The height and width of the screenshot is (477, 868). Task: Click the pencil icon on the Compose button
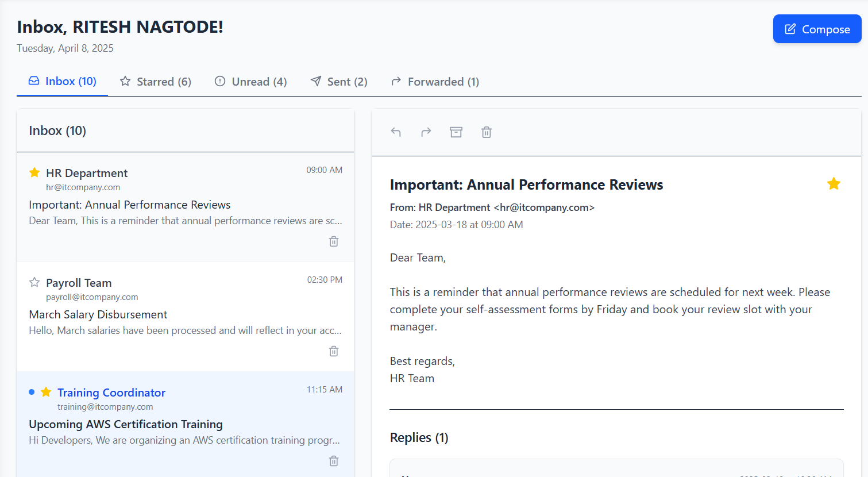pyautogui.click(x=791, y=28)
